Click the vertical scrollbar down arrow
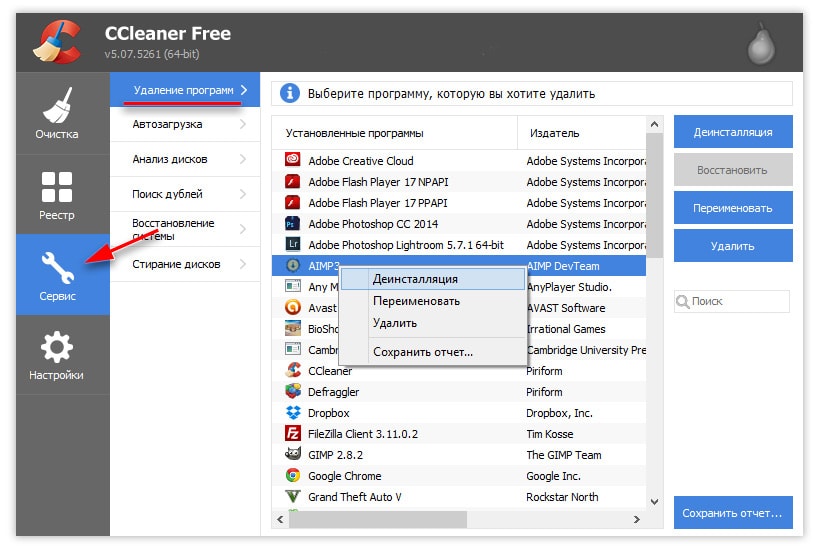The image size is (820, 552). click(654, 501)
